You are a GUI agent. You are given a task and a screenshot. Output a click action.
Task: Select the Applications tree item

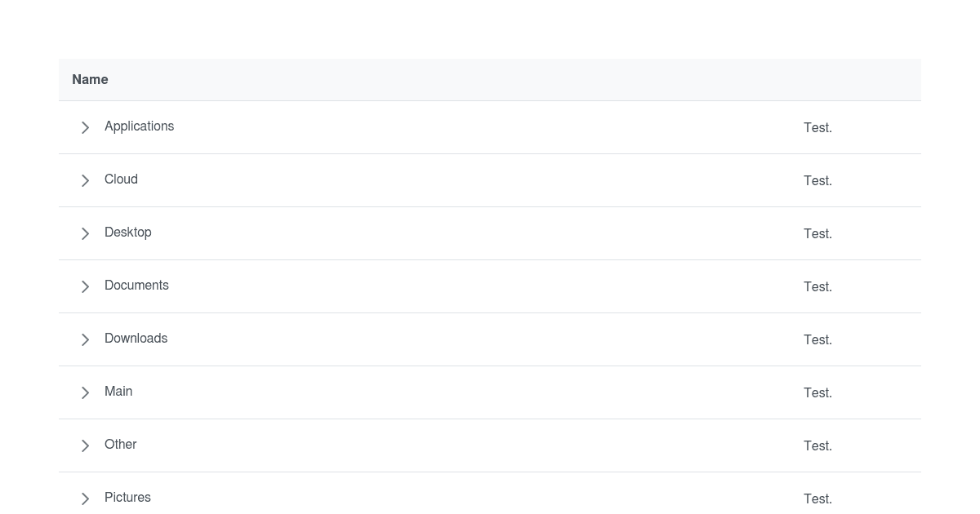pos(139,126)
